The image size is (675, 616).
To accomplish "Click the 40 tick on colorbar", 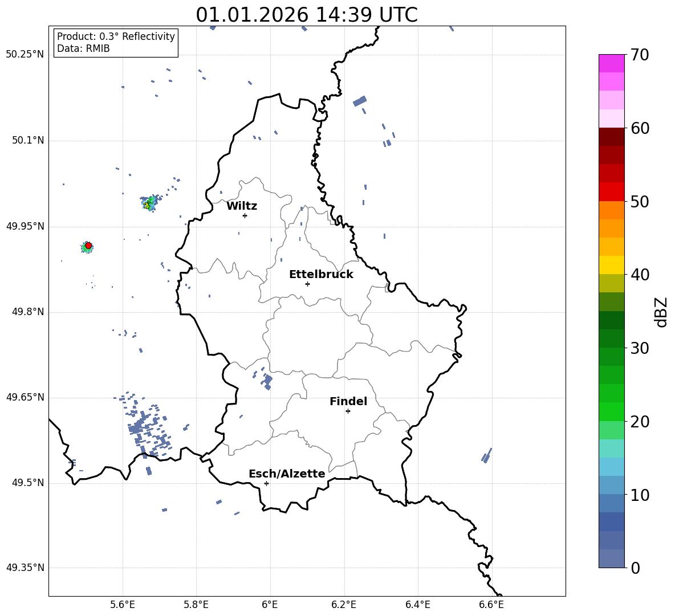I will (x=640, y=275).
